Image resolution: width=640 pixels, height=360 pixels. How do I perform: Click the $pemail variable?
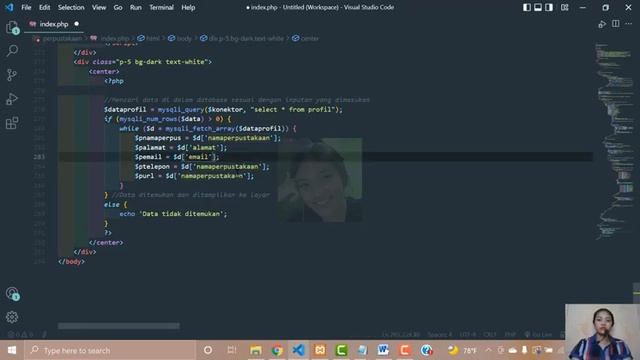click(148, 157)
